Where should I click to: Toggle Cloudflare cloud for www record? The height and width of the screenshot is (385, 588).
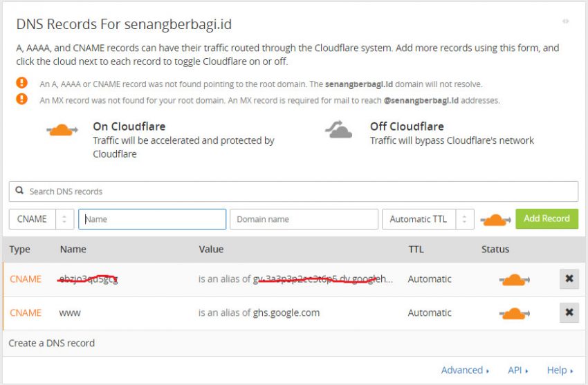(x=514, y=313)
